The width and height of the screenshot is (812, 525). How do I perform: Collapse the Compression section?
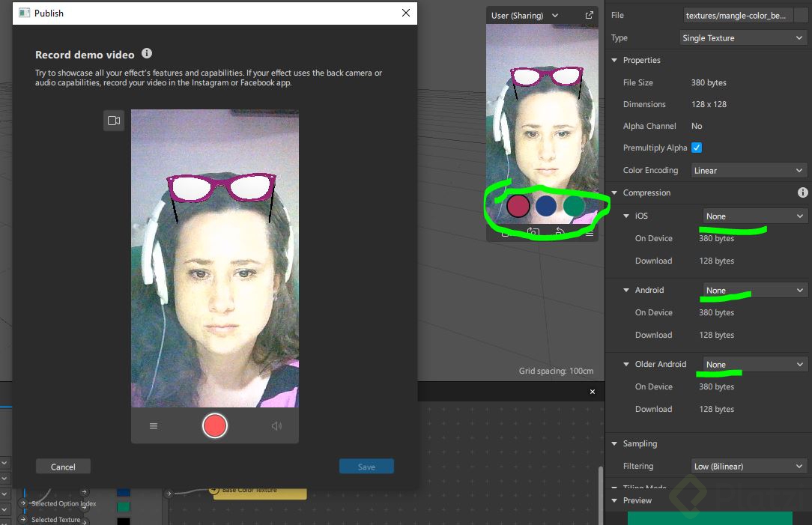[x=615, y=192]
